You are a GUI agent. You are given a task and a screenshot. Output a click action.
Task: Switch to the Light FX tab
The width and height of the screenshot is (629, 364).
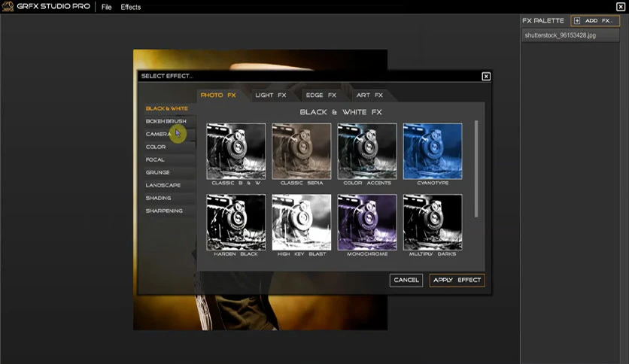271,95
